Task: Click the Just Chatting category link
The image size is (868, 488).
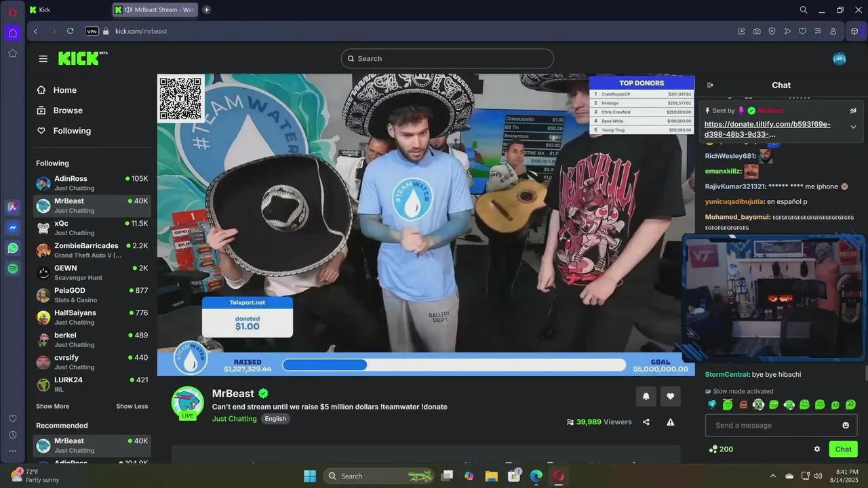Action: pos(234,419)
